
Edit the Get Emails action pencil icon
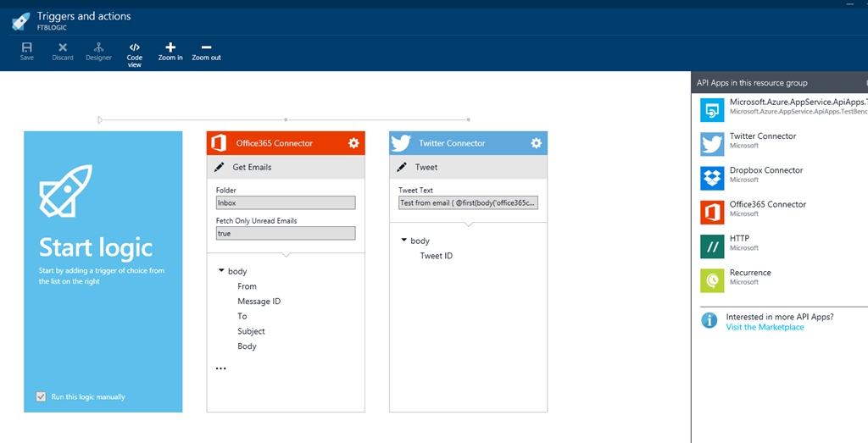tap(220, 167)
